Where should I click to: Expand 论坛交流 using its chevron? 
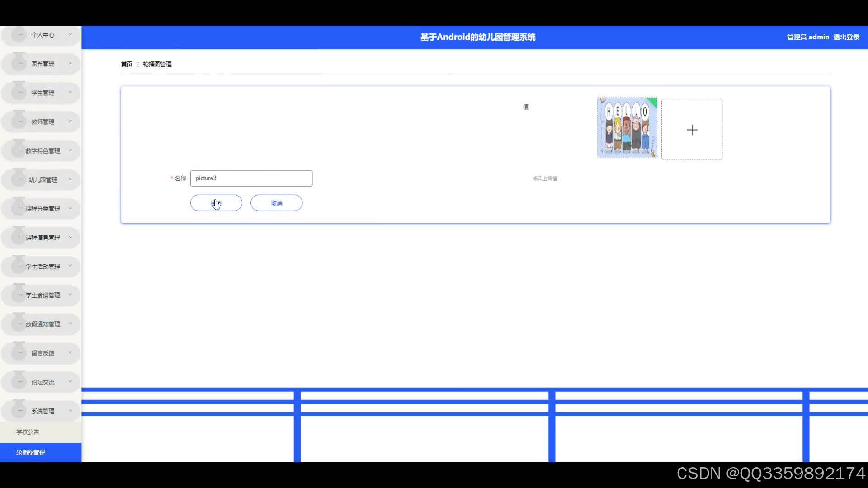click(x=70, y=382)
